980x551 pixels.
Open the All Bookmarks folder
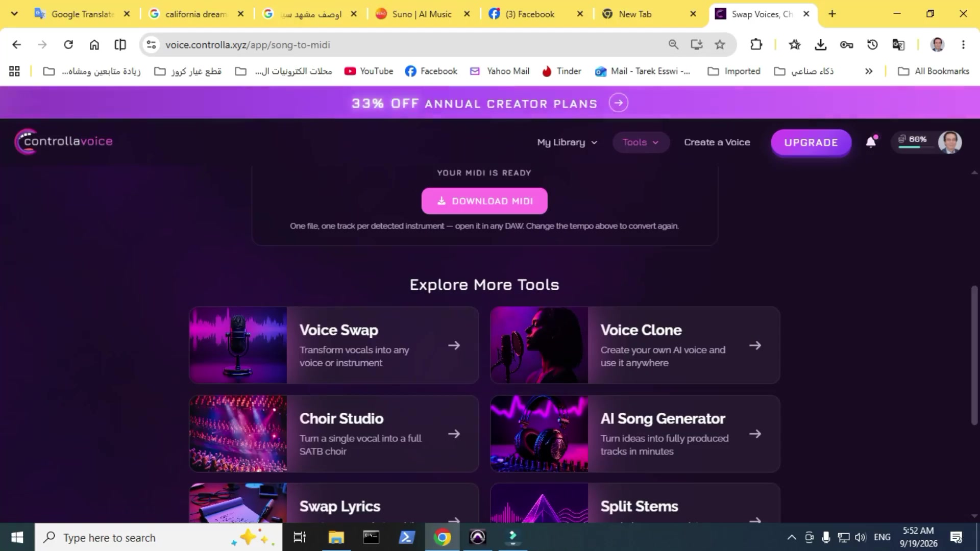[934, 71]
